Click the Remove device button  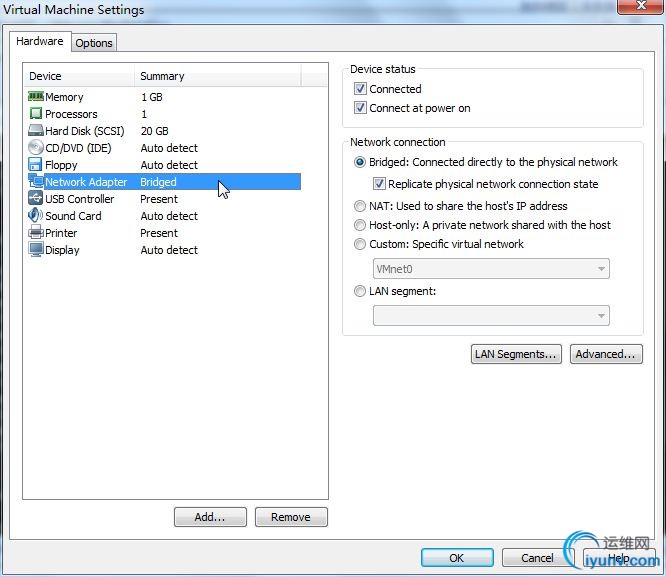click(x=291, y=517)
